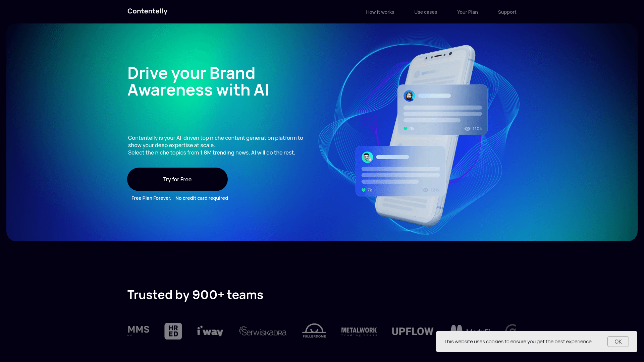Click the Upflow brand logo icon
The width and height of the screenshot is (644, 362).
(x=412, y=330)
